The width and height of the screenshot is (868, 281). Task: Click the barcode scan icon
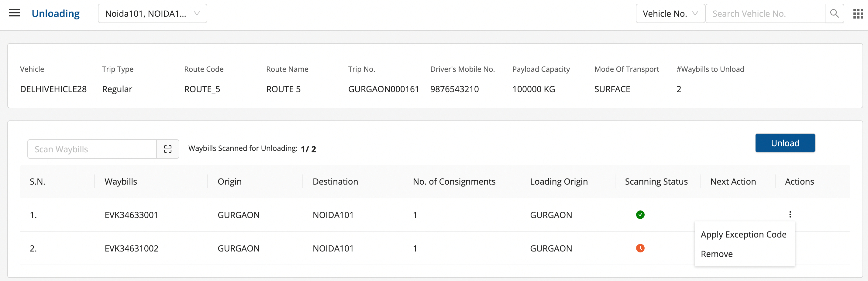point(167,149)
